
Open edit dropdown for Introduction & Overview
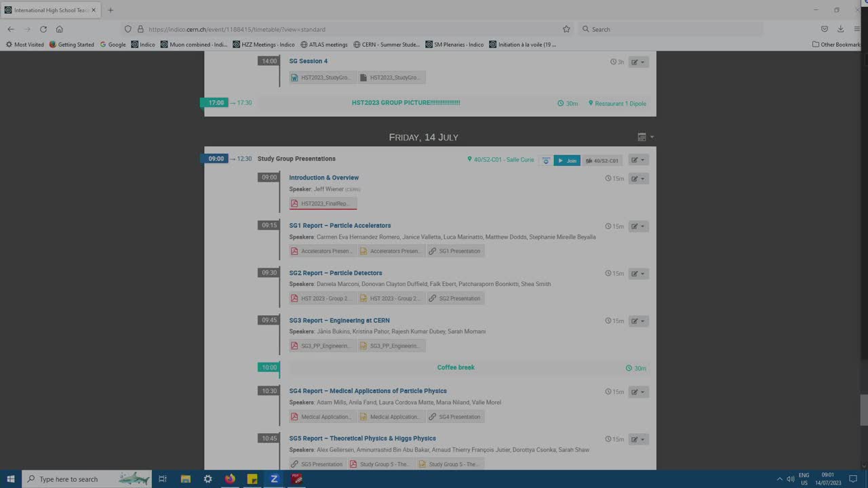coord(638,179)
